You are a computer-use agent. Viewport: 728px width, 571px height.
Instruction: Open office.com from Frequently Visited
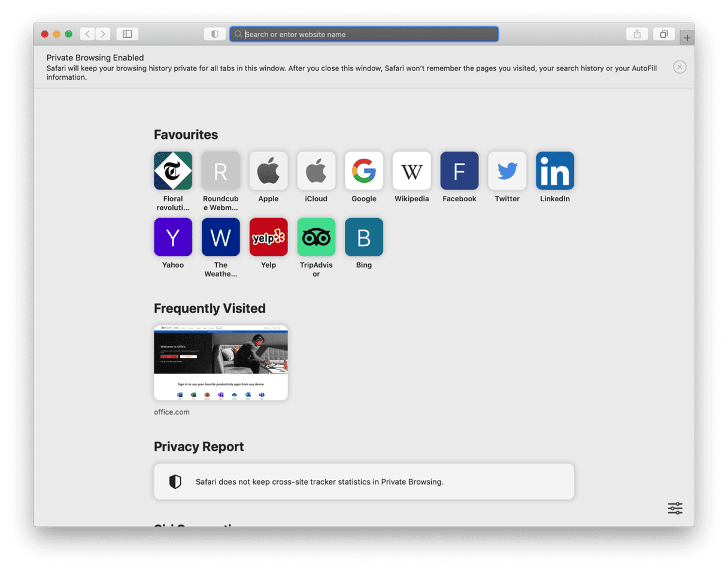(x=220, y=362)
